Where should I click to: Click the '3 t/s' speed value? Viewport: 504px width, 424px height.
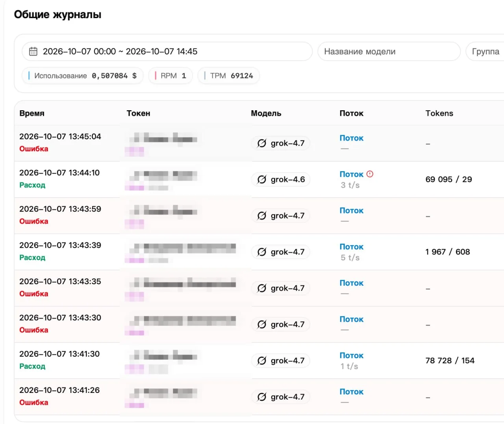350,185
